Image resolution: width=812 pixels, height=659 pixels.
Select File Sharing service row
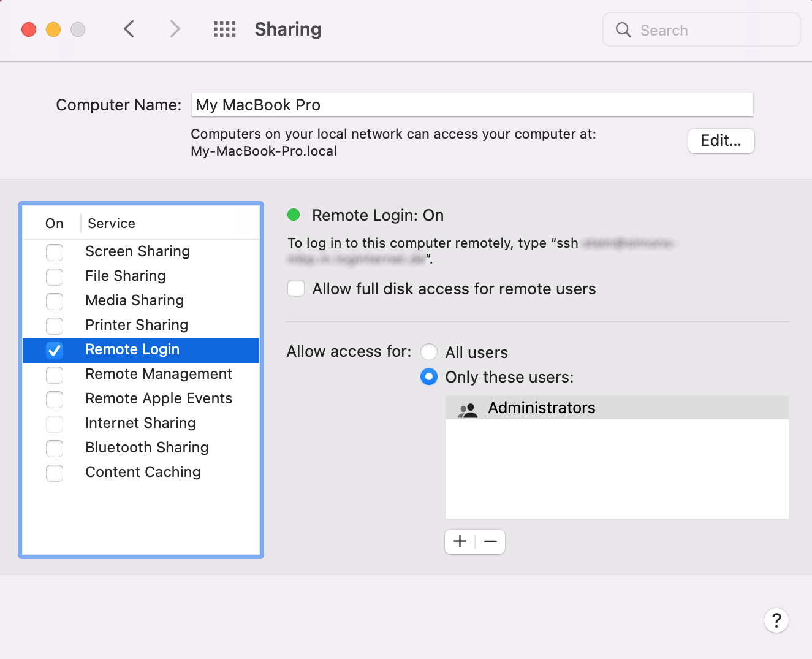coord(141,276)
